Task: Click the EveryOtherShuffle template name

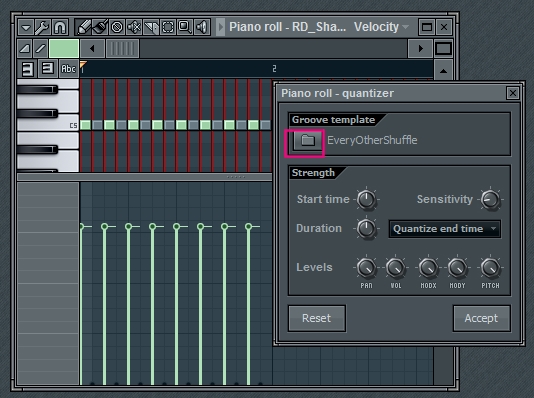Action: coord(372,140)
